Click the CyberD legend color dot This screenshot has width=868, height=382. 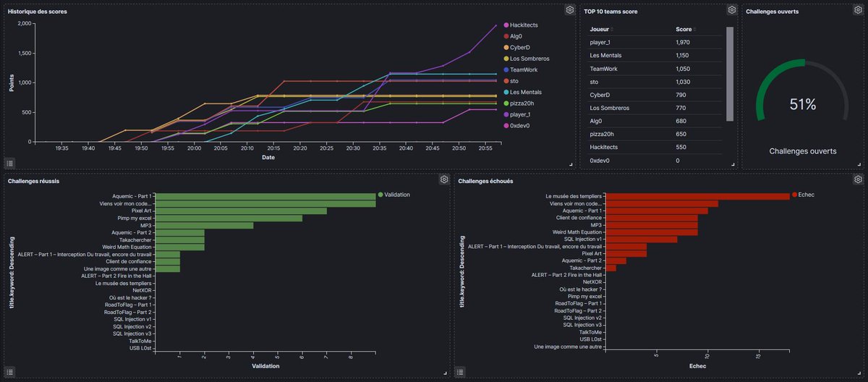tap(506, 48)
